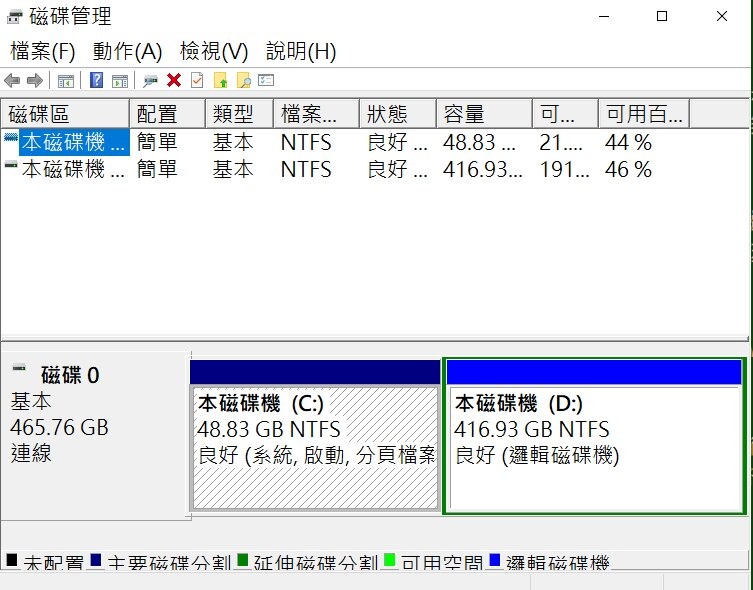Screen dimensions: 753x590
Task: Click the disk icon next to 磁碟 0
Action: coord(19,368)
